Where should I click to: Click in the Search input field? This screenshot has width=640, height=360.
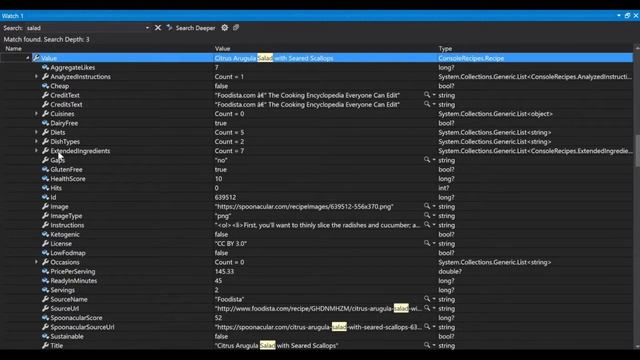click(x=85, y=28)
